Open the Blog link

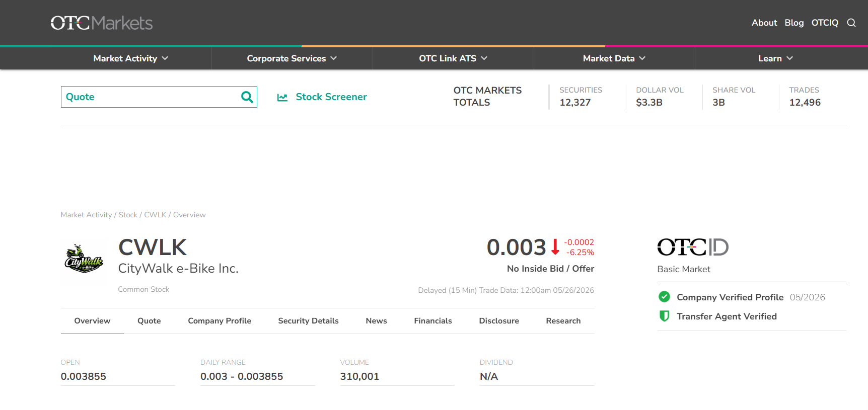point(794,23)
